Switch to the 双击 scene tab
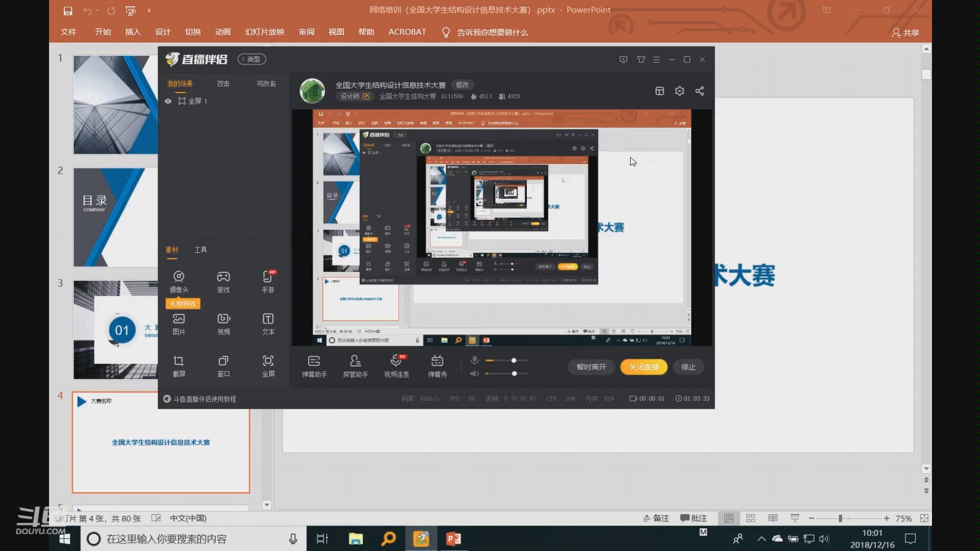 223,84
